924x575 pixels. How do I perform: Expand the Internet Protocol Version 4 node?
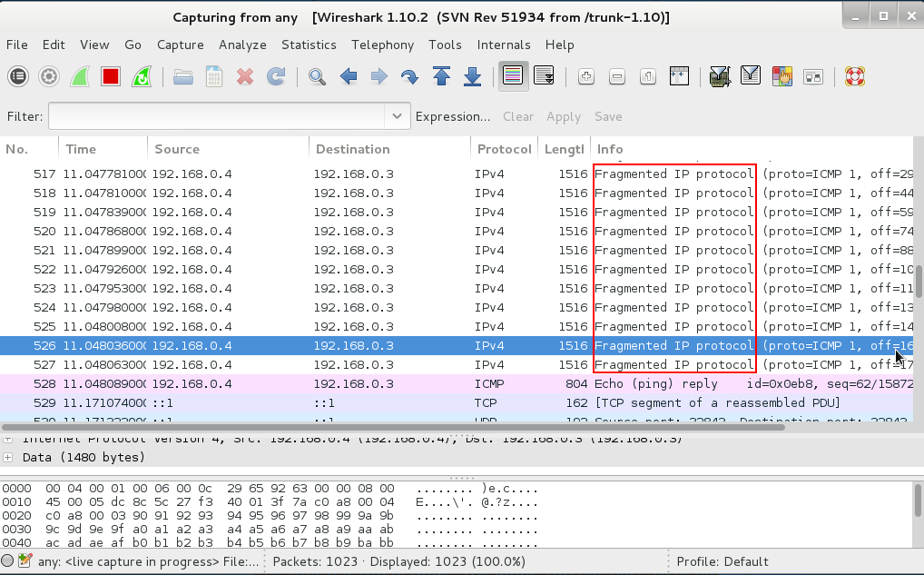coord(9,439)
